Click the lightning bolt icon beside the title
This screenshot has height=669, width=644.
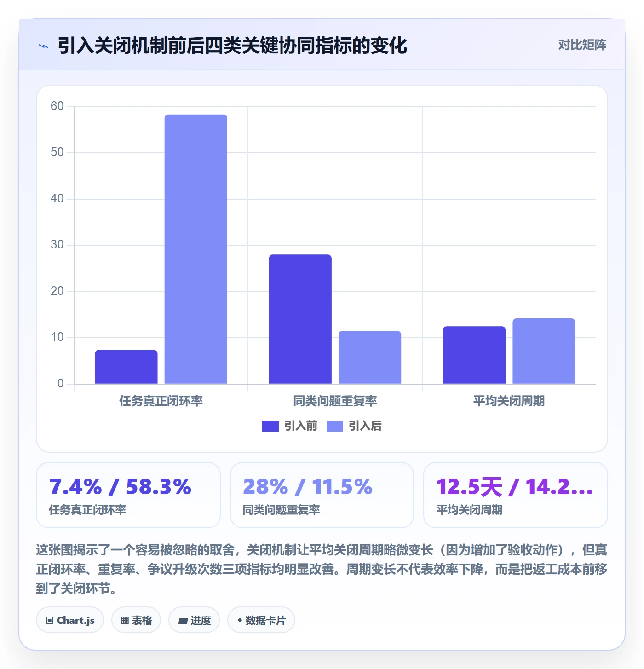[44, 46]
